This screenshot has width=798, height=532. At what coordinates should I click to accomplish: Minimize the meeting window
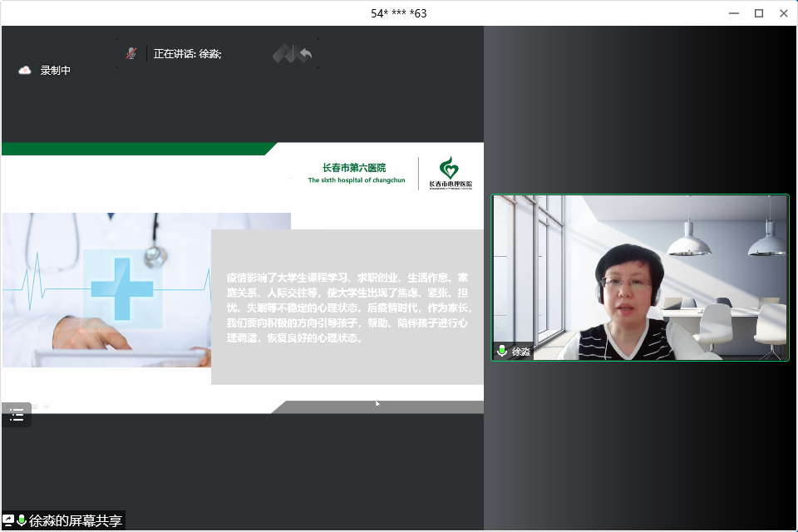tap(733, 12)
